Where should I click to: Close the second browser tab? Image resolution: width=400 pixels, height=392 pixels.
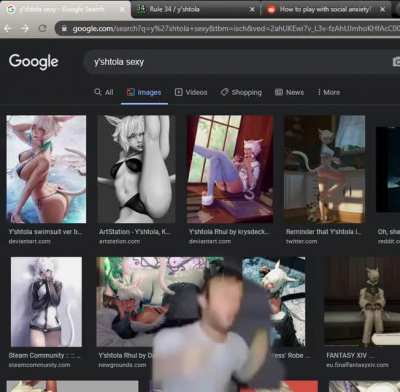coord(252,9)
